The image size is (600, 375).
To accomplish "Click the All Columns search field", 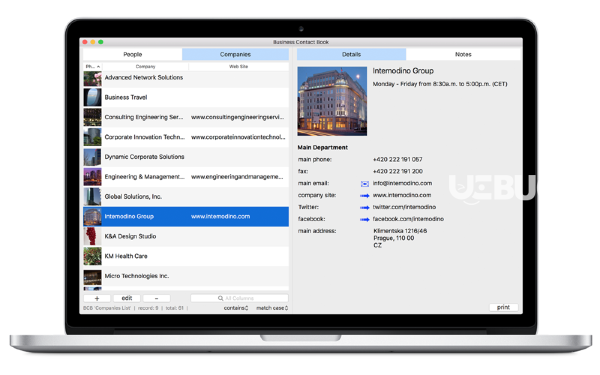I will [x=239, y=298].
